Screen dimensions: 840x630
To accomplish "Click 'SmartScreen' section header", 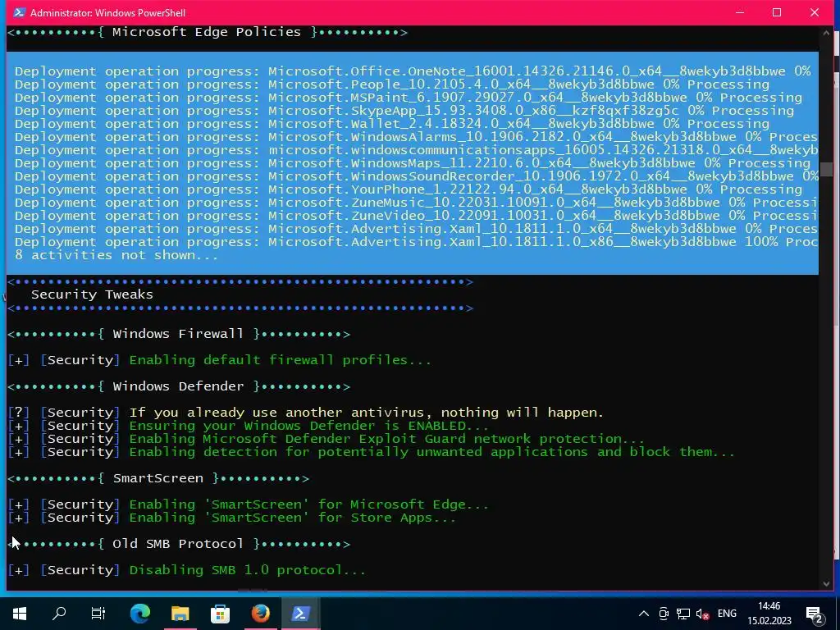I will (x=158, y=478).
